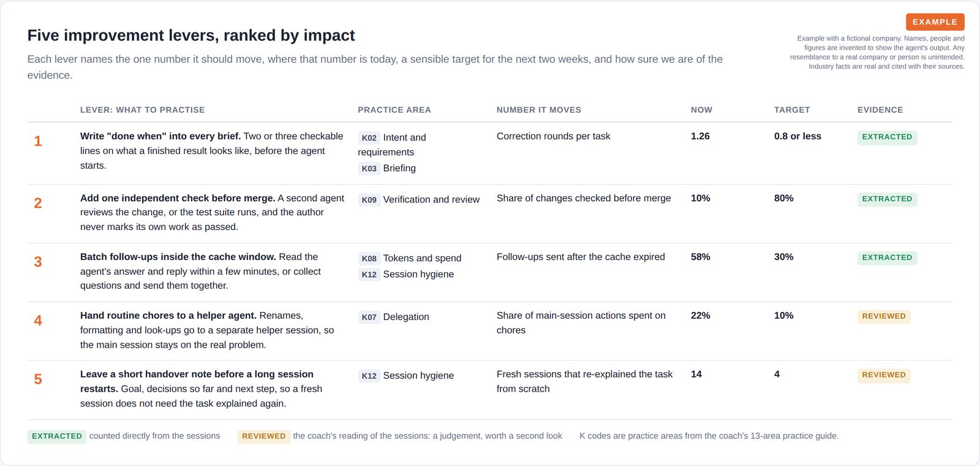Click the 0.8 or less target value

797,136
